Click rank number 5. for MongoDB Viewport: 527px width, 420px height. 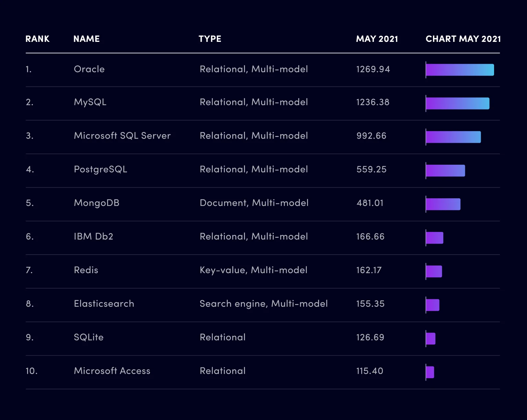30,203
